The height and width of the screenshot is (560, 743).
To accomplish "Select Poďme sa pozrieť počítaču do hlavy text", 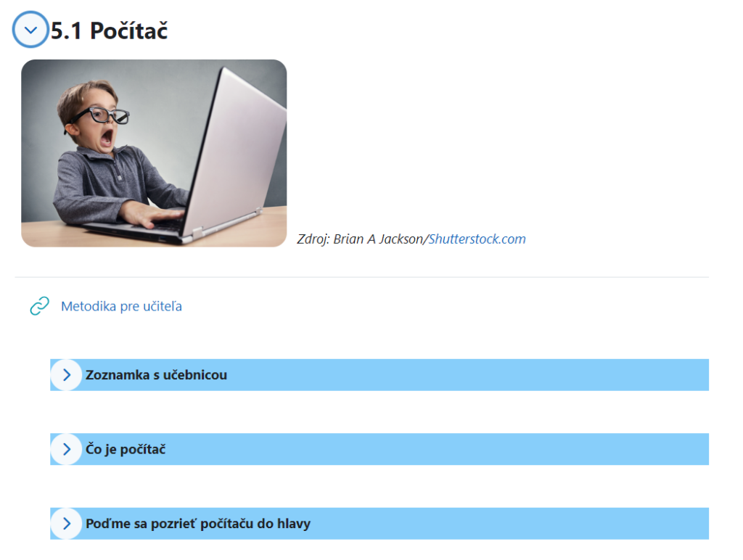I will pos(198,524).
